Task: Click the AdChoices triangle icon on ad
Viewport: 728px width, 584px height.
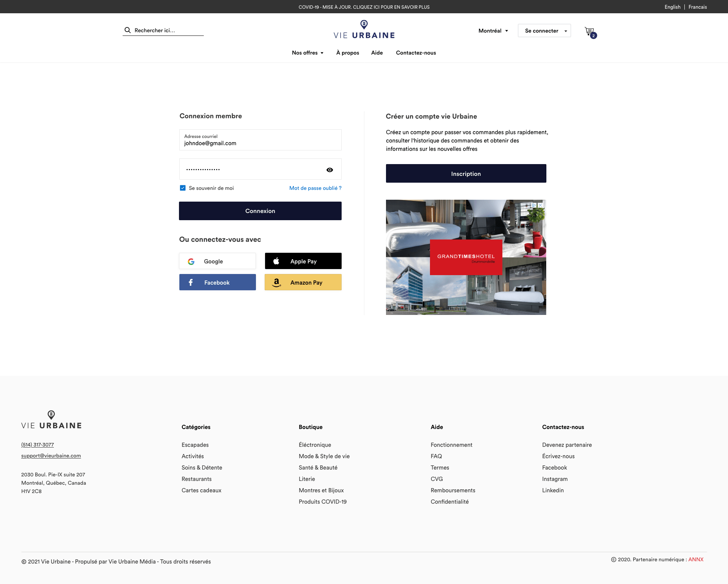Action: click(534, 205)
